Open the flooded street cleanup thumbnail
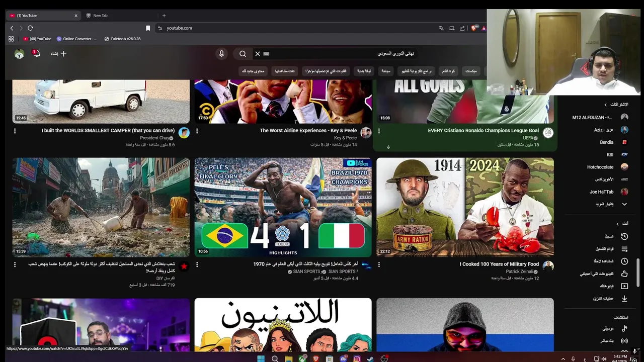The height and width of the screenshot is (362, 644). (101, 207)
